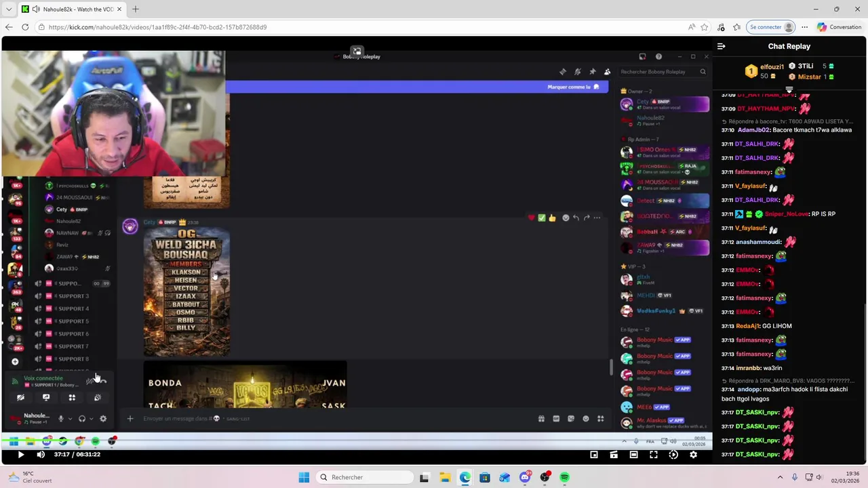
Task: Add a reaction to Cety's message
Action: (566, 218)
